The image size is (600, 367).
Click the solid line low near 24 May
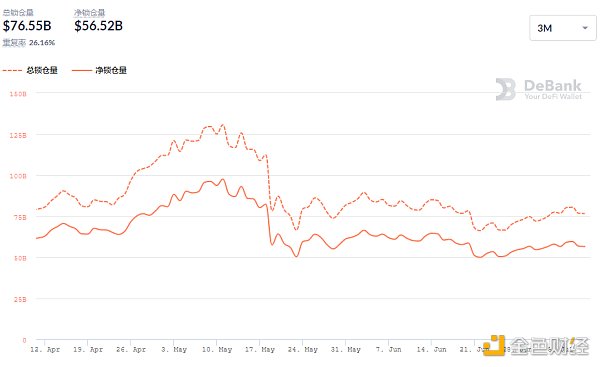296,256
